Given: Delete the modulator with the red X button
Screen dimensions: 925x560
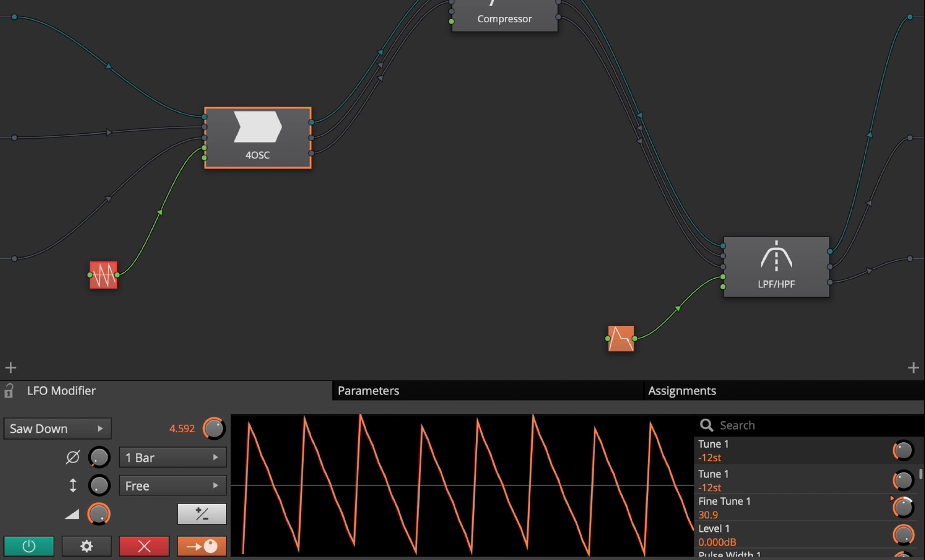Looking at the screenshot, I should coord(143,546).
